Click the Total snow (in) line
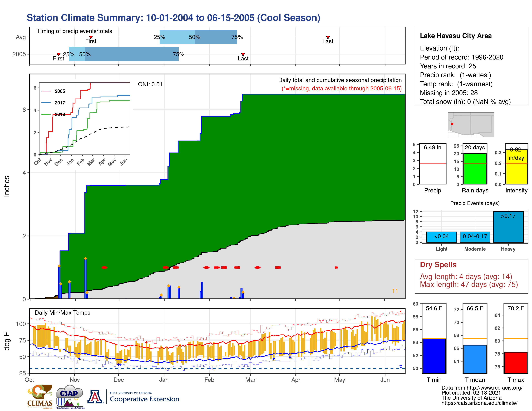 [x=465, y=102]
